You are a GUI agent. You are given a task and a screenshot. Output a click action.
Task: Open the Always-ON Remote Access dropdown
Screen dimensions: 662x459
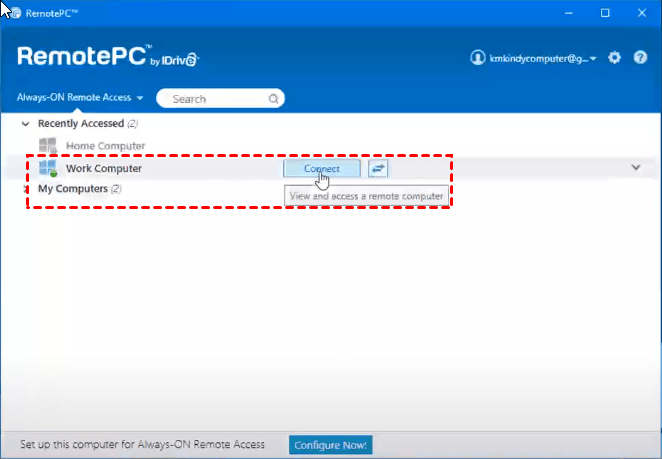80,98
